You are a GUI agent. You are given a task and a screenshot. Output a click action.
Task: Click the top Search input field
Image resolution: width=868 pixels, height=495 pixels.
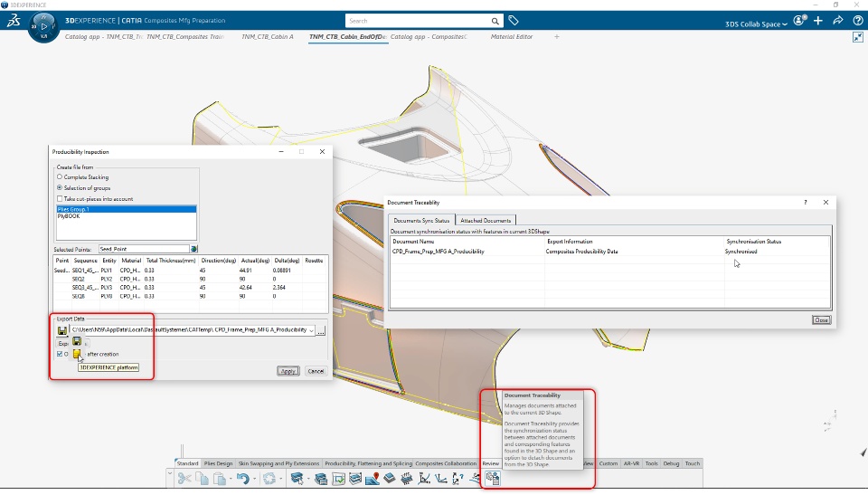418,21
